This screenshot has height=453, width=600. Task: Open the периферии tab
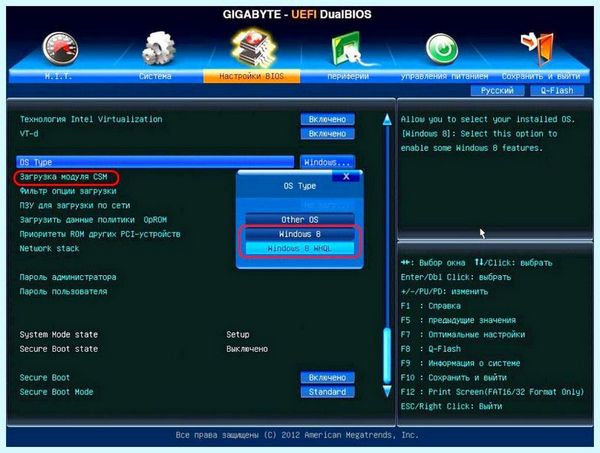click(348, 76)
